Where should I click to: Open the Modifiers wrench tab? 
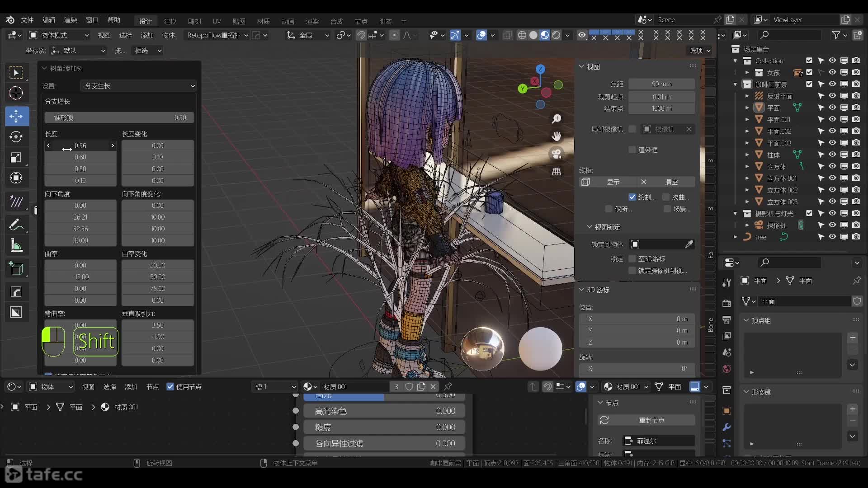(726, 427)
